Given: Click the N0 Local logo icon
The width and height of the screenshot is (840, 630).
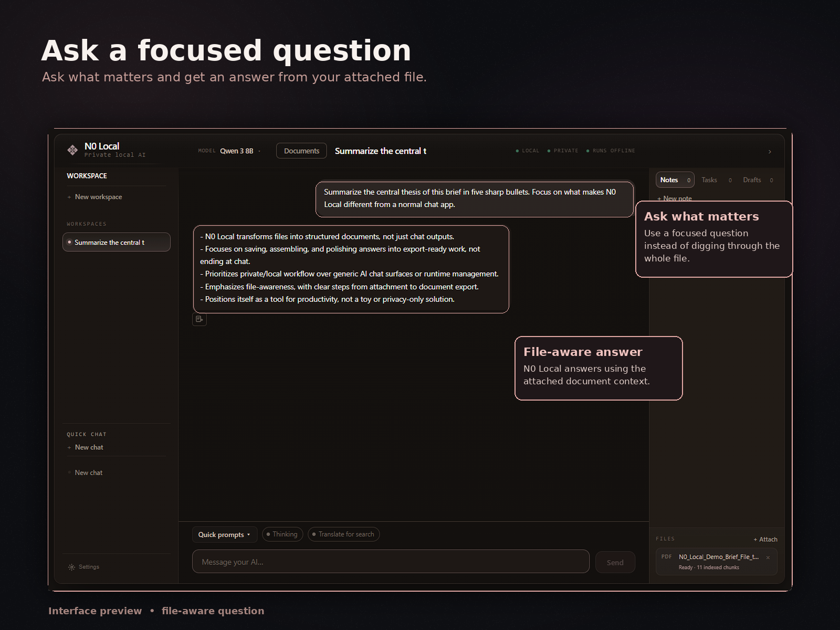Looking at the screenshot, I should [72, 150].
